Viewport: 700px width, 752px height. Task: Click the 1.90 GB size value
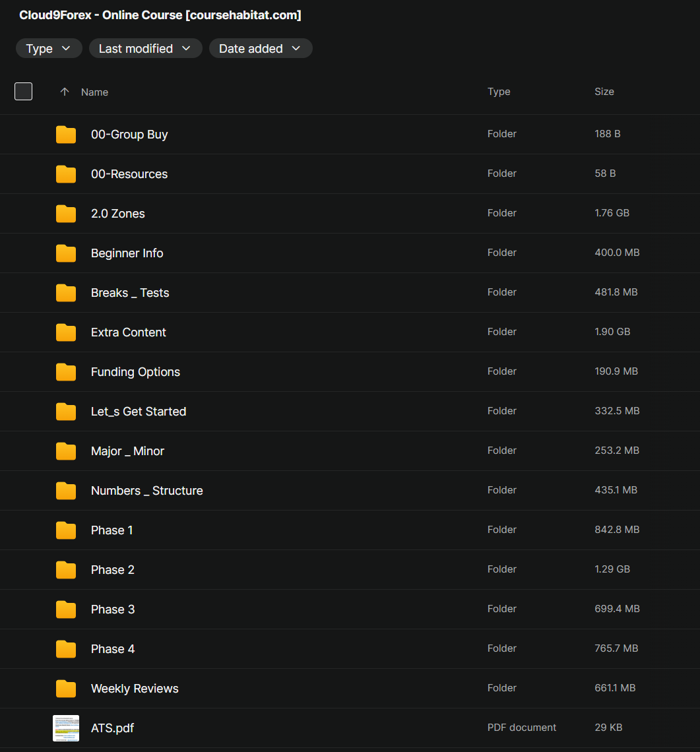(612, 332)
